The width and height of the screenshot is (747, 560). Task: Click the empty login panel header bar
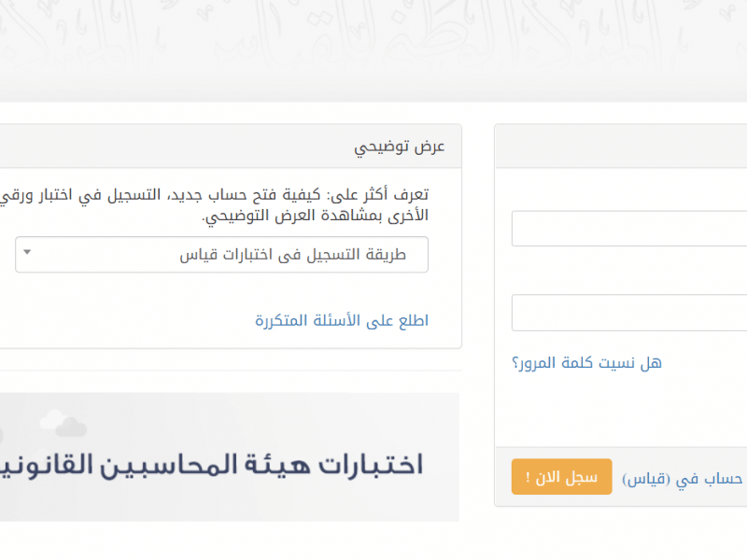click(621, 147)
